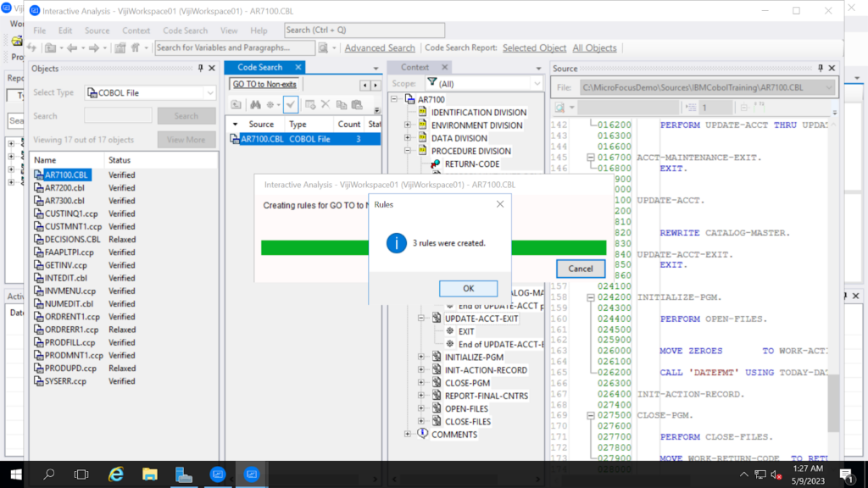Click the folder-up icon in Code Search toolbar
The width and height of the screenshot is (868, 488).
tap(236, 104)
